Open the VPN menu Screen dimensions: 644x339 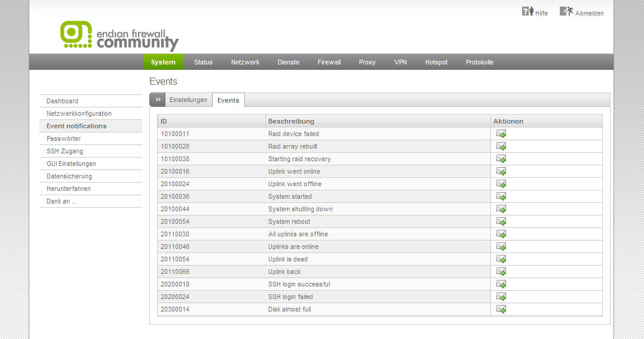click(x=400, y=62)
